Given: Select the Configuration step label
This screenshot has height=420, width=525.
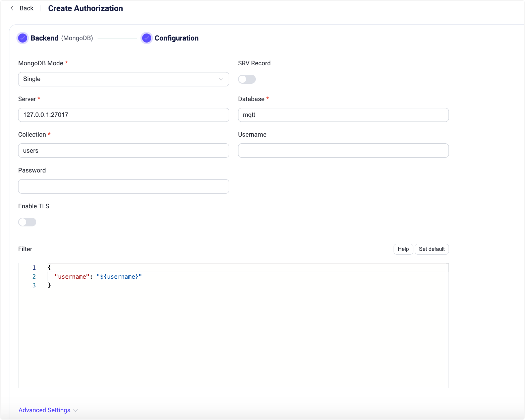Looking at the screenshot, I should point(176,38).
